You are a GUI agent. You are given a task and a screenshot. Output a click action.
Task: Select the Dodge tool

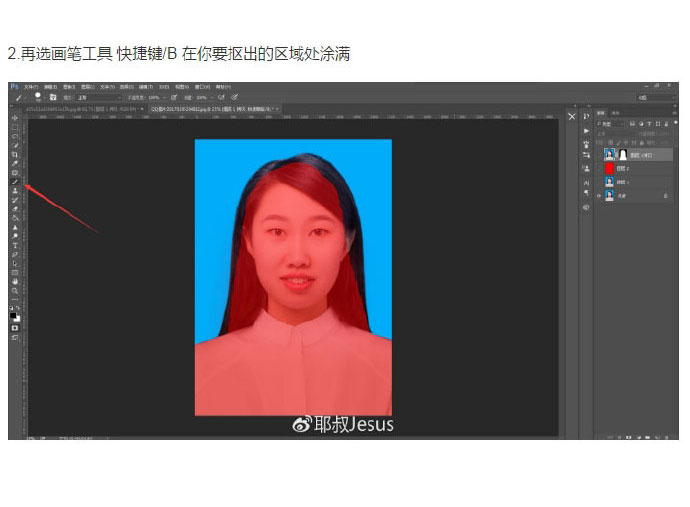(x=15, y=236)
